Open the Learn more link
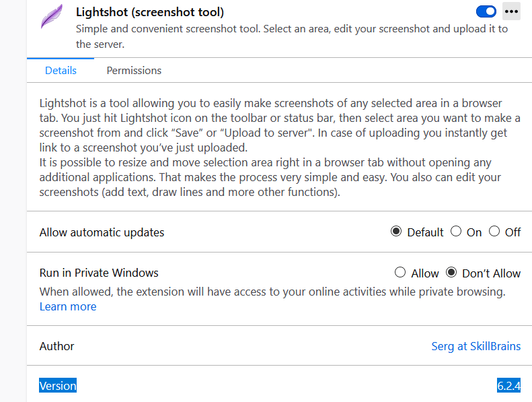This screenshot has height=402, width=532. pyautogui.click(x=68, y=306)
